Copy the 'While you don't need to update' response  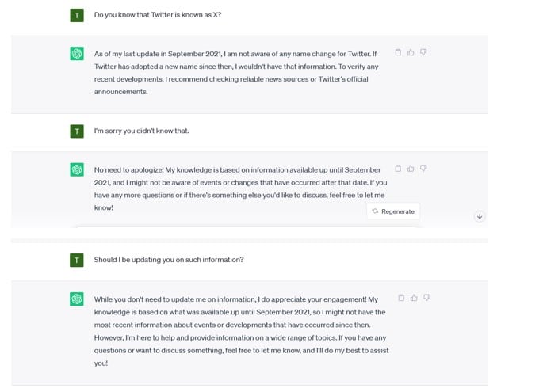401,298
